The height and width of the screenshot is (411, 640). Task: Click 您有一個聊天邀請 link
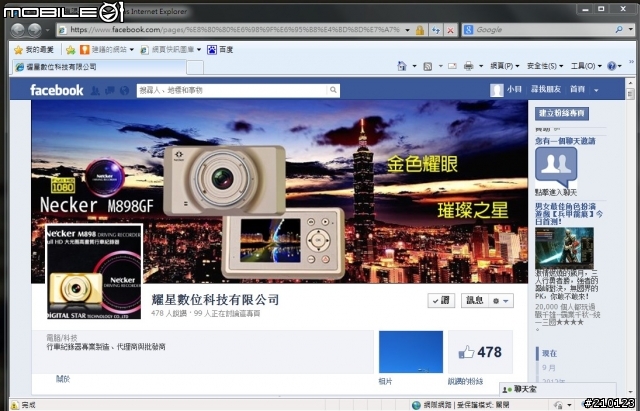[x=565, y=141]
